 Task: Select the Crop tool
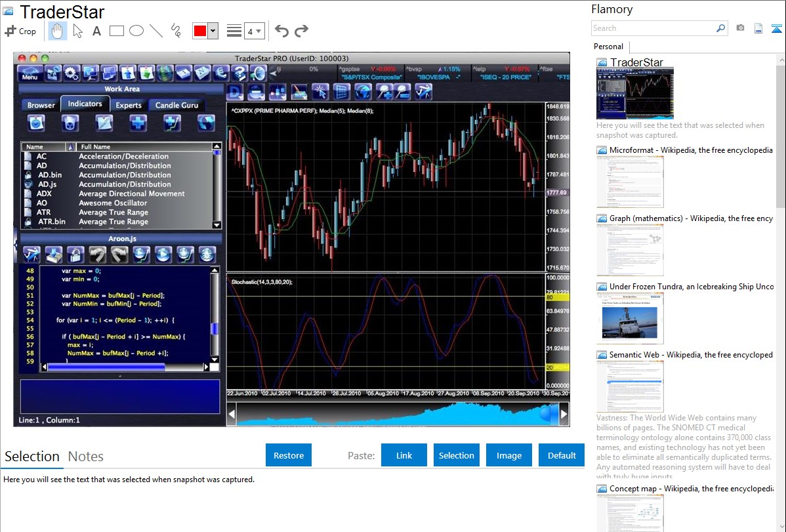click(20, 31)
